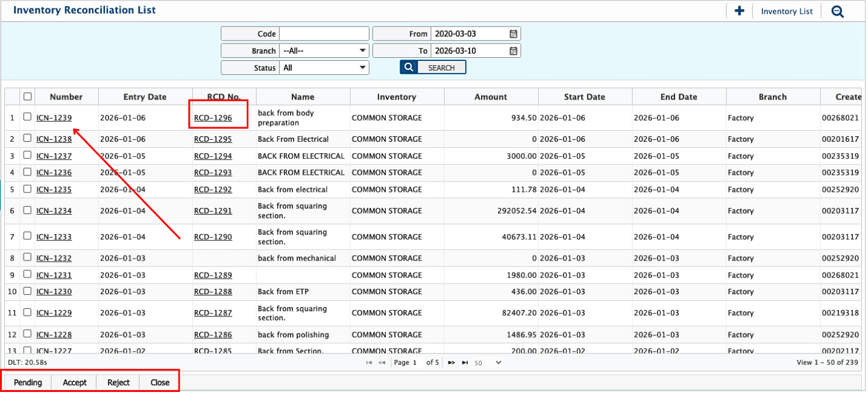Go to next page using pager arrow

[x=451, y=362]
